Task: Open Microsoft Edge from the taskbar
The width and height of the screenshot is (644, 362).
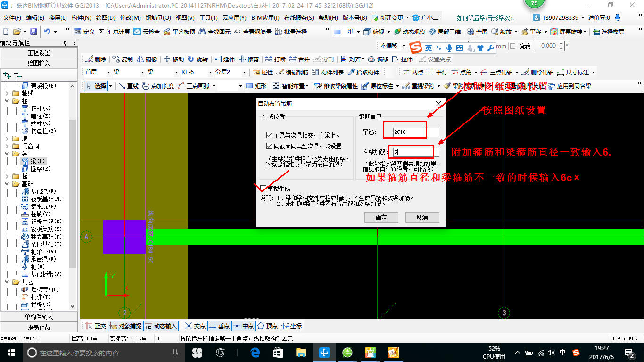Action: [256, 353]
